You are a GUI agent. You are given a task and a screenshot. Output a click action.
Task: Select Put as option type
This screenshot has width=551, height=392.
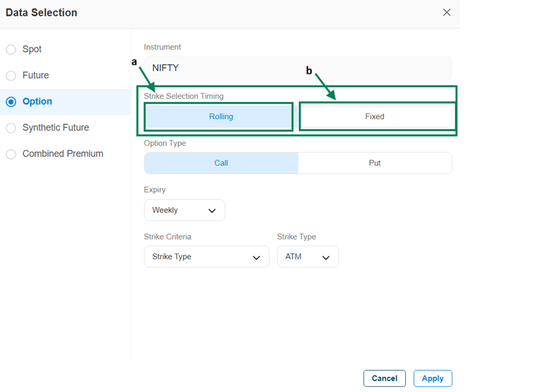(375, 163)
